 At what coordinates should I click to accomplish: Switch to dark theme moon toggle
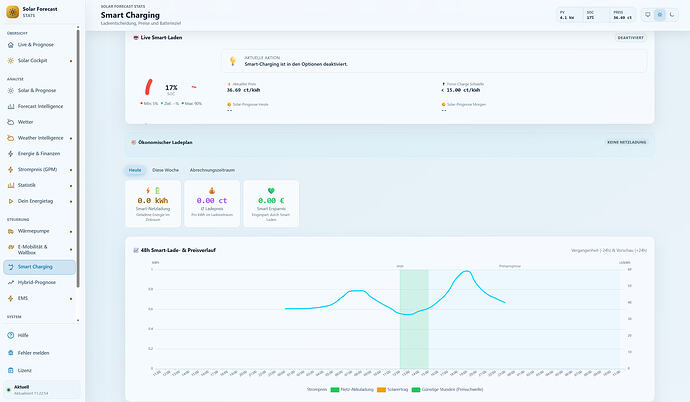click(672, 15)
